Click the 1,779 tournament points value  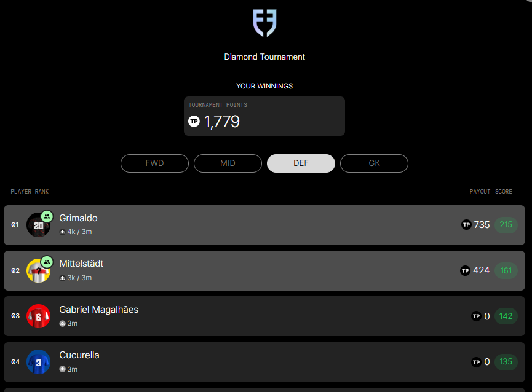222,122
